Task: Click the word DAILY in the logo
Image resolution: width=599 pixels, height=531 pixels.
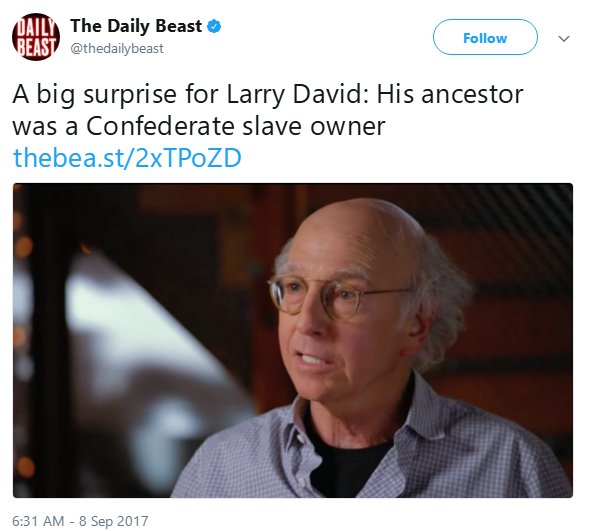Action: coord(36,28)
